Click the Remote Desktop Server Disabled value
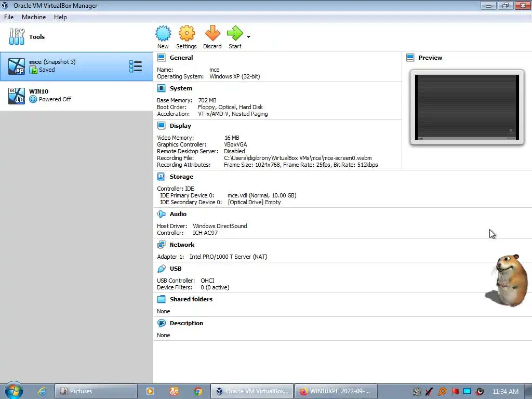Image resolution: width=532 pixels, height=399 pixels. click(234, 151)
